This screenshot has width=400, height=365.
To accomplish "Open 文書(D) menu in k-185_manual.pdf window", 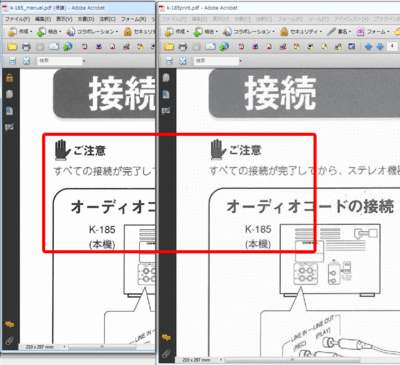I will (x=86, y=19).
